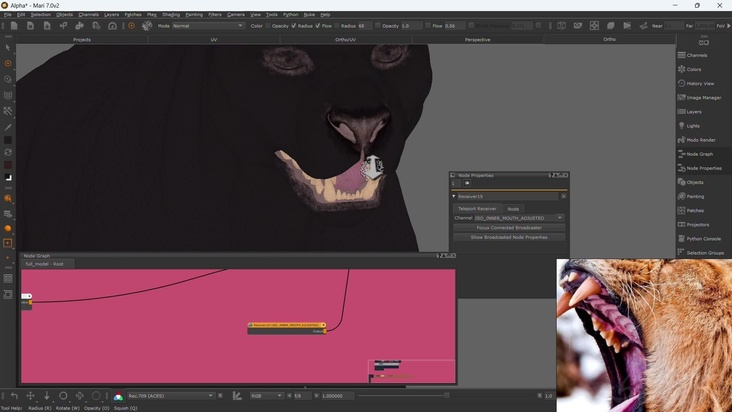Open the brush Mode Normal dropdown
The height and width of the screenshot is (412, 732).
click(208, 26)
